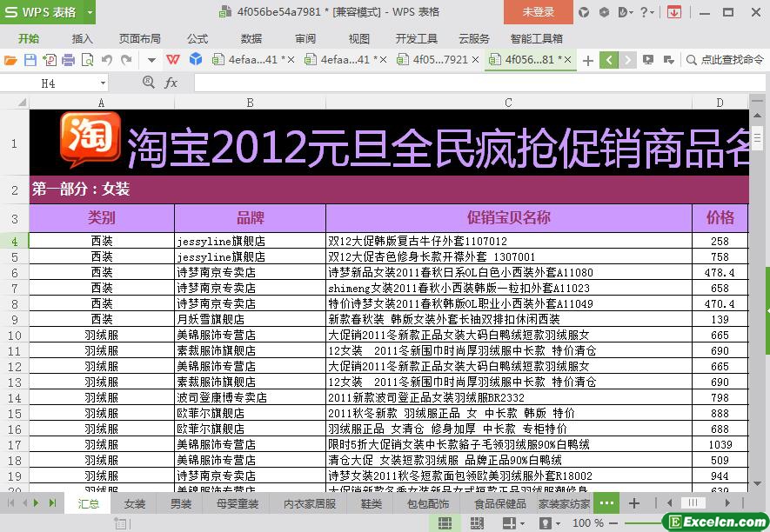Show more sheets with the green ellipsis button

click(607, 503)
